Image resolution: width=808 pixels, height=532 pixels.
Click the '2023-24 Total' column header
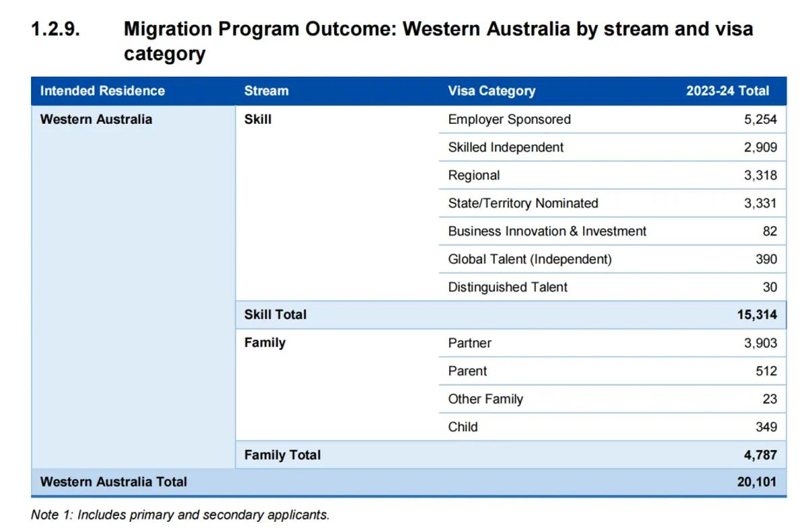tap(727, 91)
